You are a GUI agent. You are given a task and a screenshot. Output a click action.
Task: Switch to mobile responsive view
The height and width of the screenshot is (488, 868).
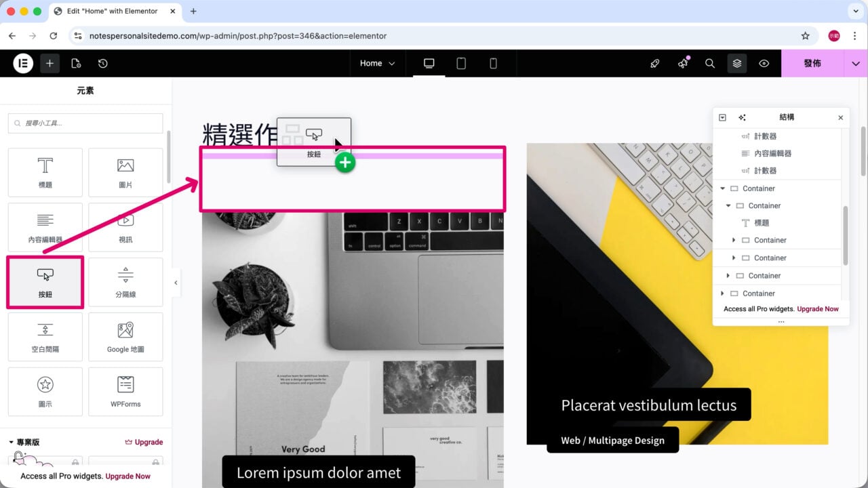[493, 63]
